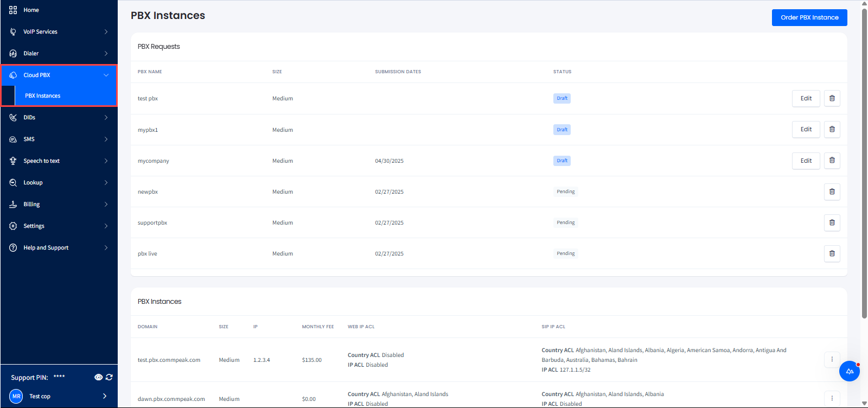The width and height of the screenshot is (868, 408).
Task: Delete the mypbx1 request
Action: (832, 129)
